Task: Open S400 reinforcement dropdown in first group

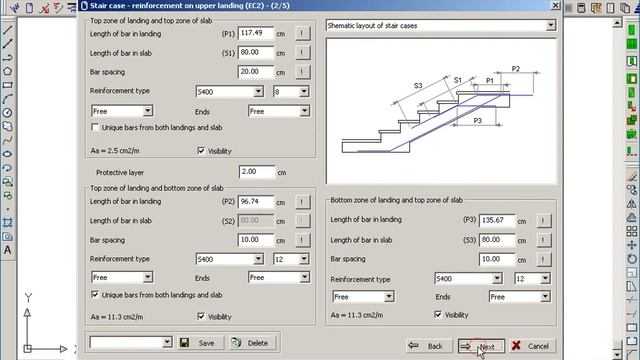Action: coord(258,91)
